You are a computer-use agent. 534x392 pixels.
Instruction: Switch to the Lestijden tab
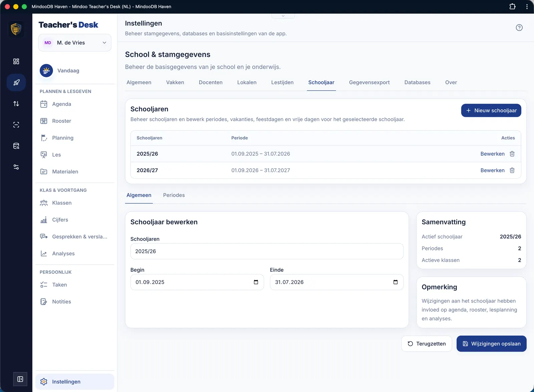tap(282, 82)
